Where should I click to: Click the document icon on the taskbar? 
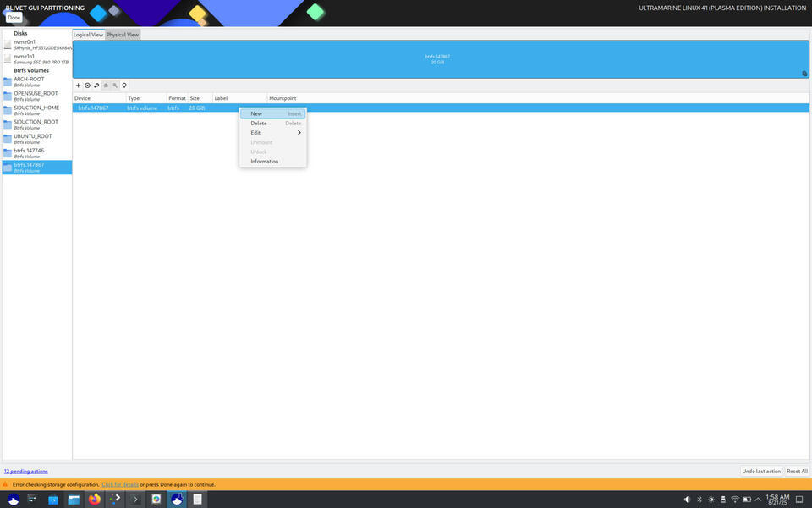point(197,500)
